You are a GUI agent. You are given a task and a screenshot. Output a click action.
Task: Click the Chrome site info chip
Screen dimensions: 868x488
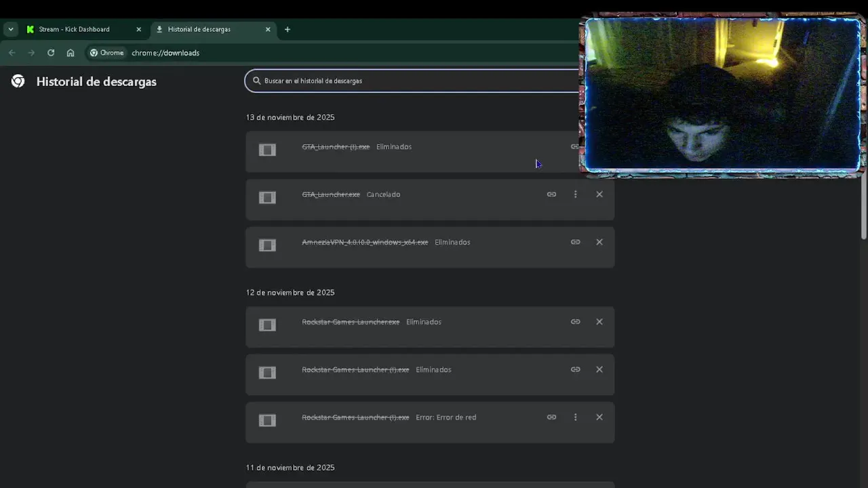pos(106,53)
